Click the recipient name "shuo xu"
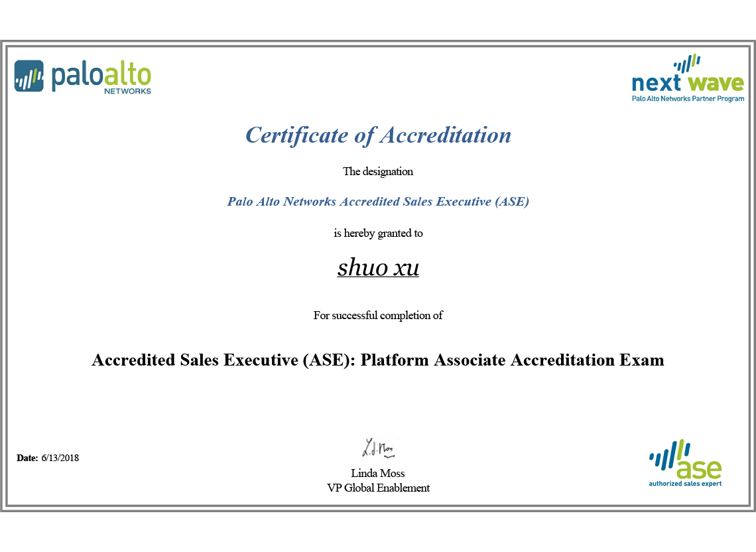Viewport: 756px width, 552px height. click(378, 267)
